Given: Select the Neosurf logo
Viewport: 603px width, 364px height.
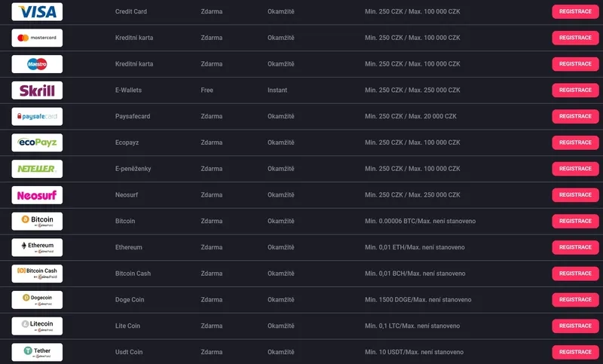Looking at the screenshot, I should tap(37, 195).
